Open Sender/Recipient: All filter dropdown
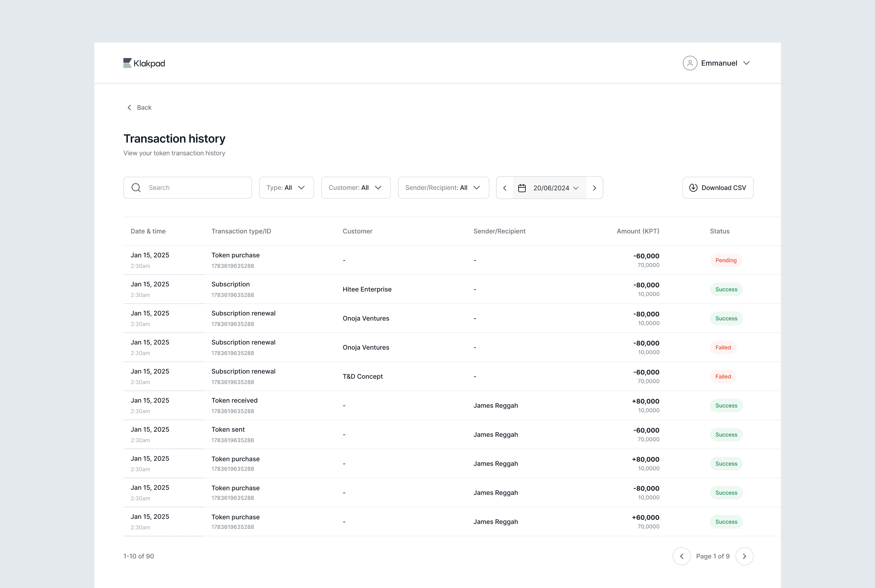 coord(443,187)
